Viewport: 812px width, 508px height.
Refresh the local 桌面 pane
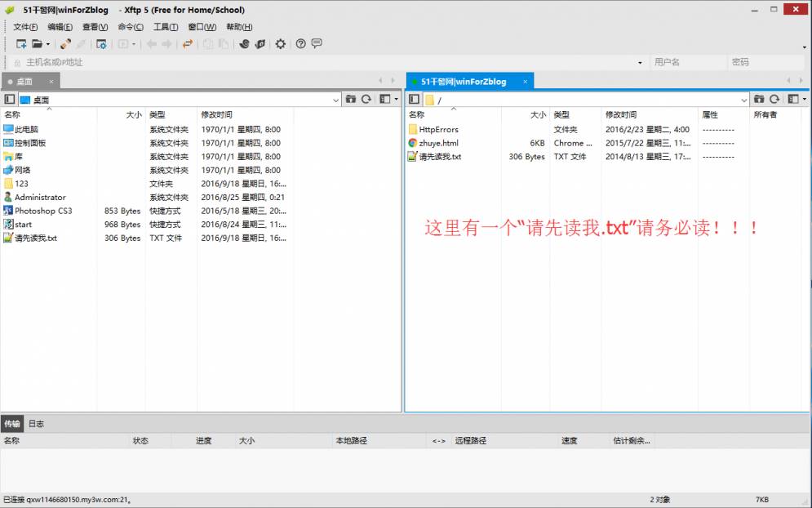366,99
